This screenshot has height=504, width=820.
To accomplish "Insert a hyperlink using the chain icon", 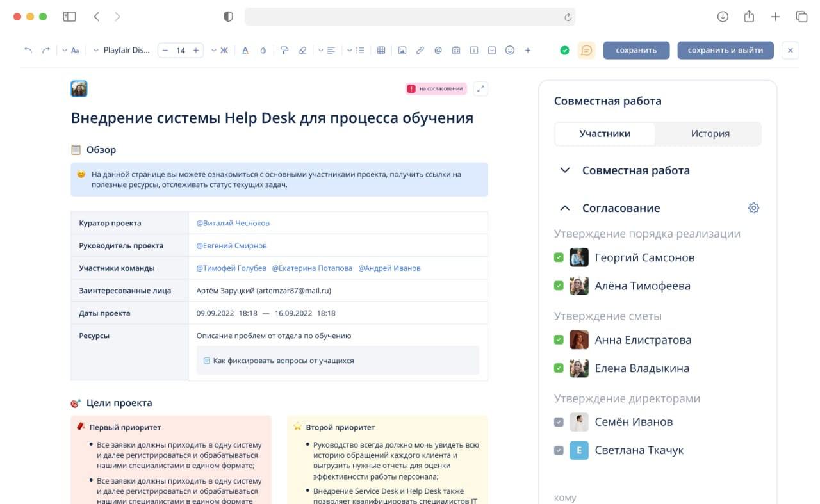I will (x=420, y=50).
